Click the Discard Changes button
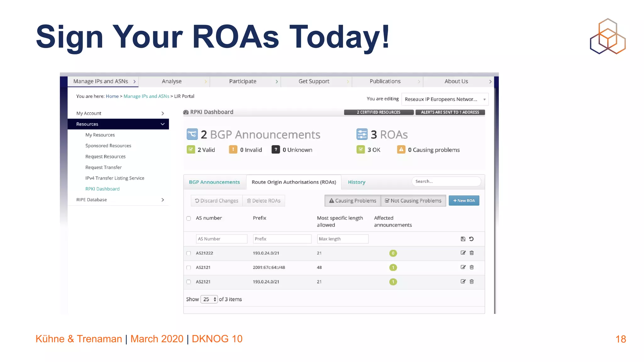Screen dimensions: 644x362 (x=217, y=201)
